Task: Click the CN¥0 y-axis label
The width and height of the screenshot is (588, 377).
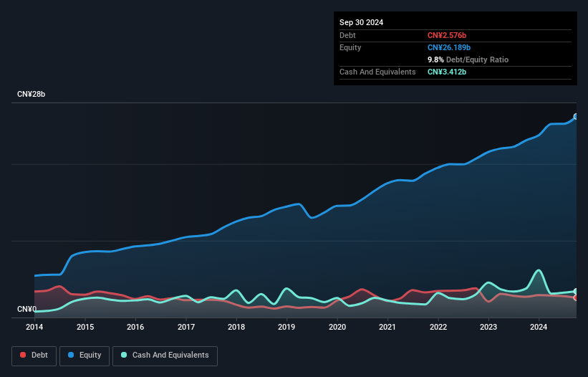Action: pyautogui.click(x=26, y=310)
